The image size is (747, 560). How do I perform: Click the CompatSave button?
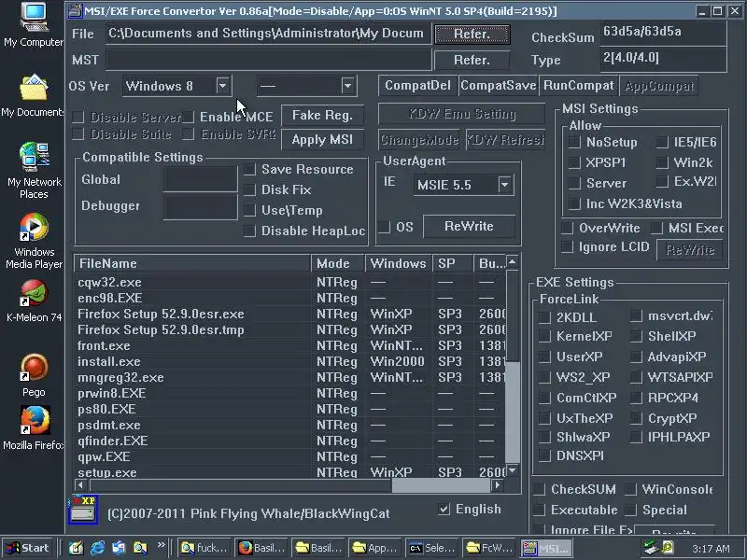pyautogui.click(x=499, y=86)
